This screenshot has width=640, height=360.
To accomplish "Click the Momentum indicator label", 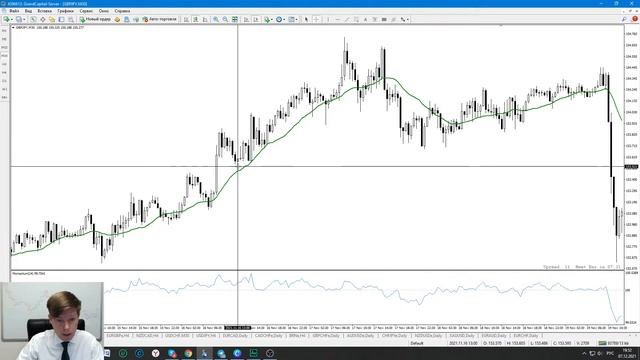I will tap(29, 273).
